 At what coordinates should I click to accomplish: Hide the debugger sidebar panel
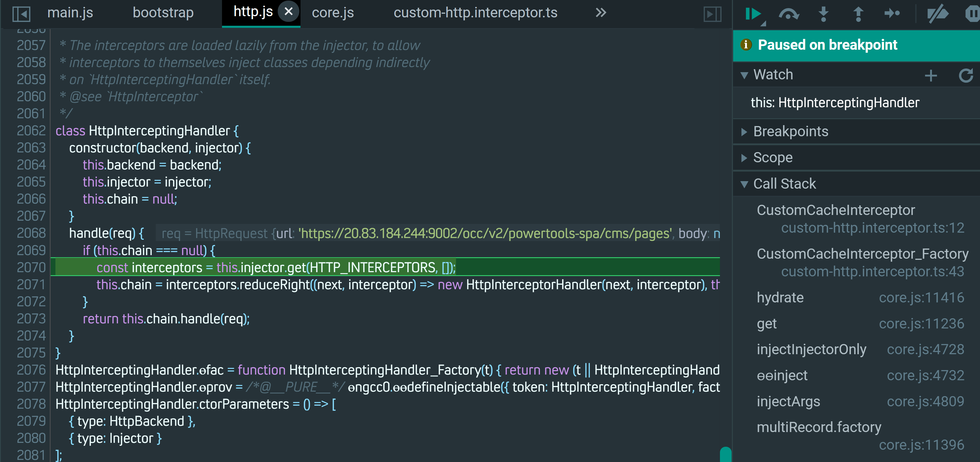712,14
